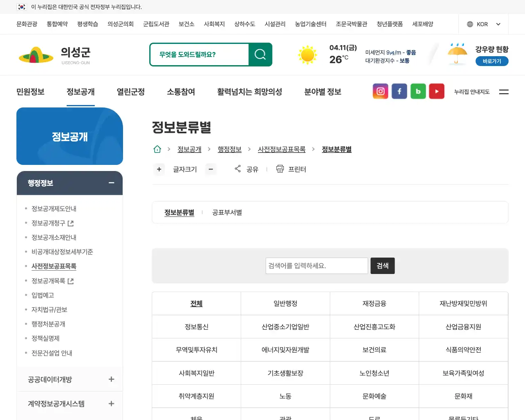
Task: Click the 검색어를 입력하세요 input field
Action: (317, 265)
